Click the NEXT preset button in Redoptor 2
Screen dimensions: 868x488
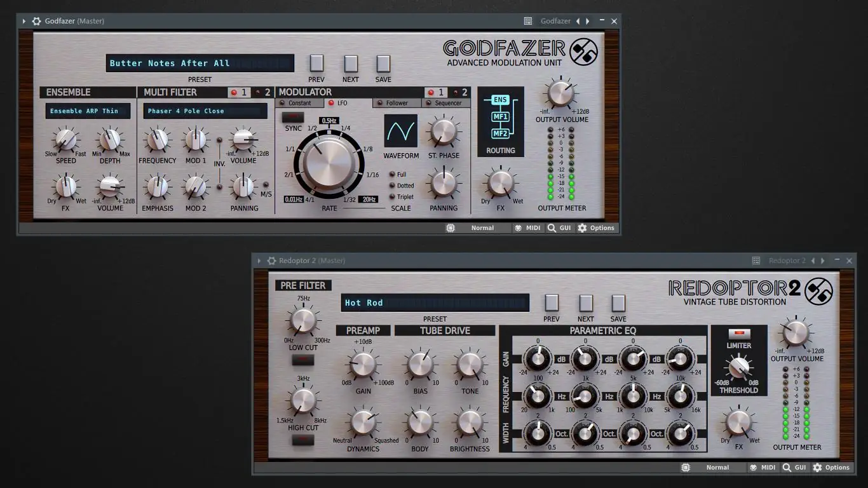pyautogui.click(x=586, y=302)
